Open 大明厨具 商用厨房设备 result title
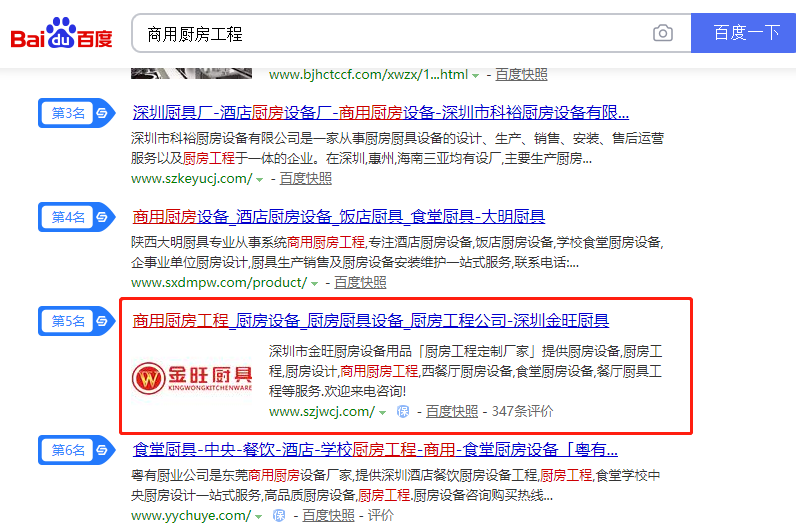The width and height of the screenshot is (796, 528). 339,217
